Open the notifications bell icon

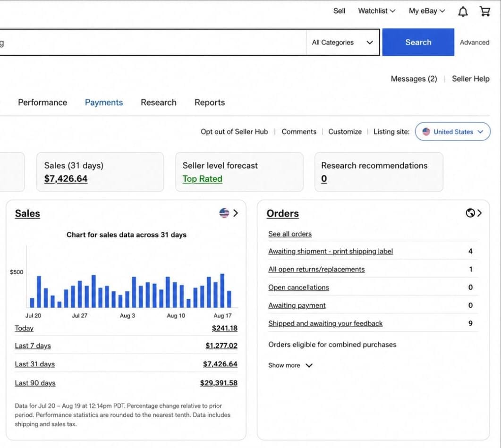click(463, 11)
